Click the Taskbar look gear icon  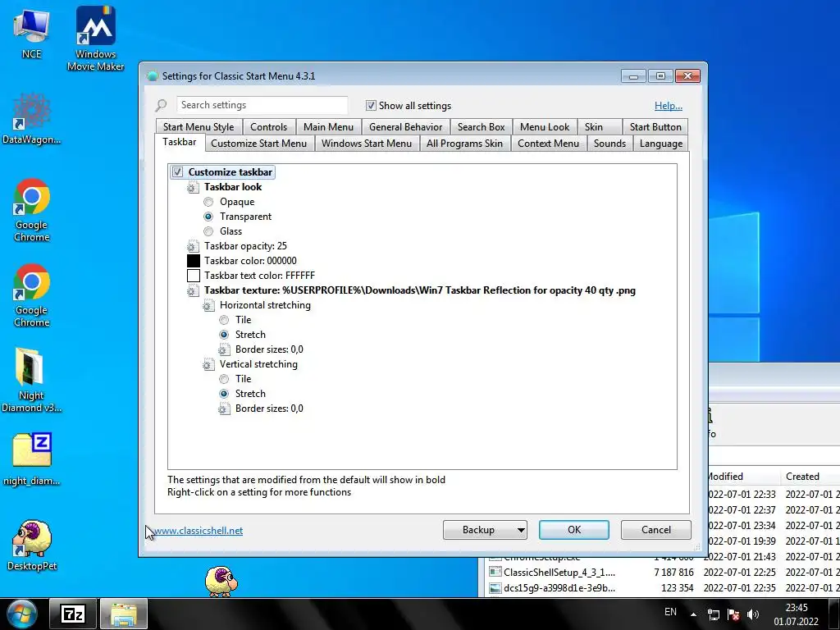(x=193, y=188)
